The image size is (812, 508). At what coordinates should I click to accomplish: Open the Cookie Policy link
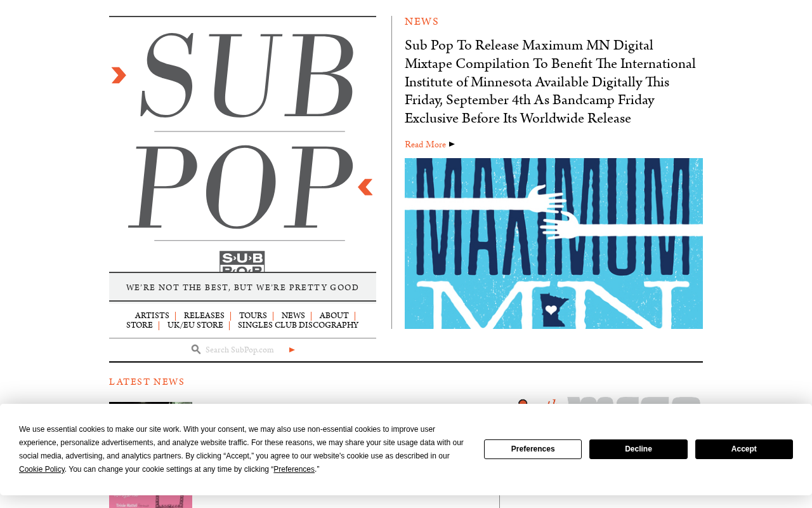[42, 469]
